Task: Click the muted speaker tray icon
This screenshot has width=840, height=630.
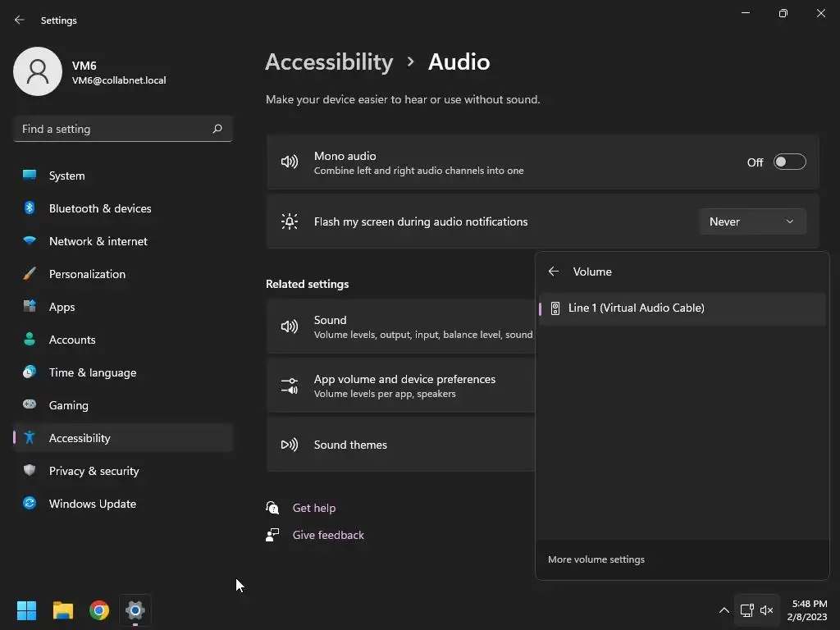Action: point(767,610)
